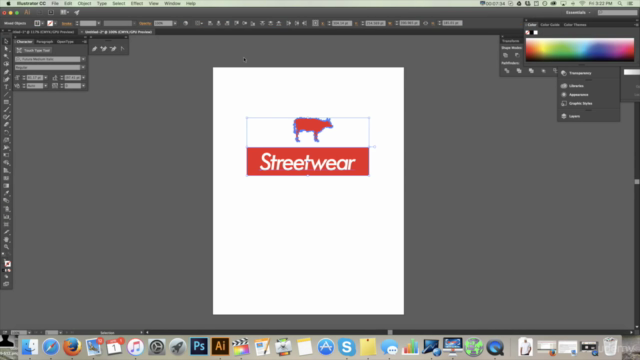Open Color panel flyout menu
640x360 pixels.
point(636,25)
